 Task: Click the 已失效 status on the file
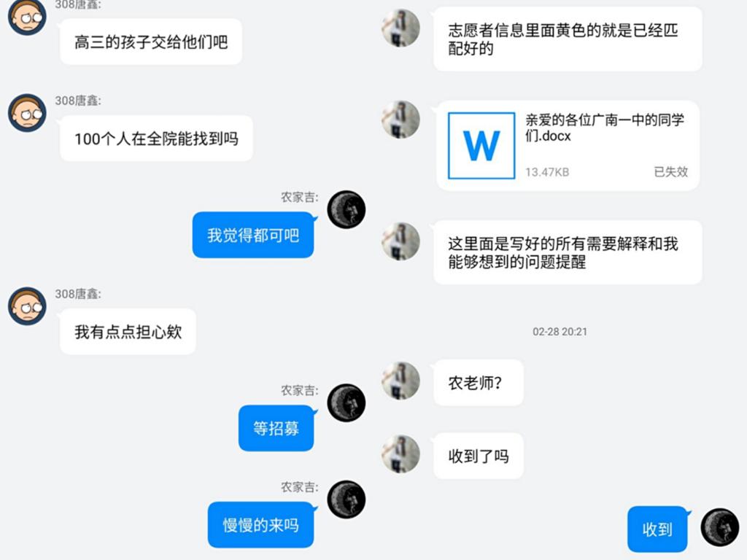671,172
